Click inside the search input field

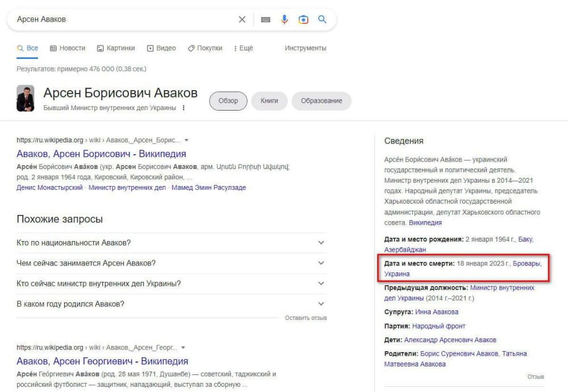tap(114, 18)
